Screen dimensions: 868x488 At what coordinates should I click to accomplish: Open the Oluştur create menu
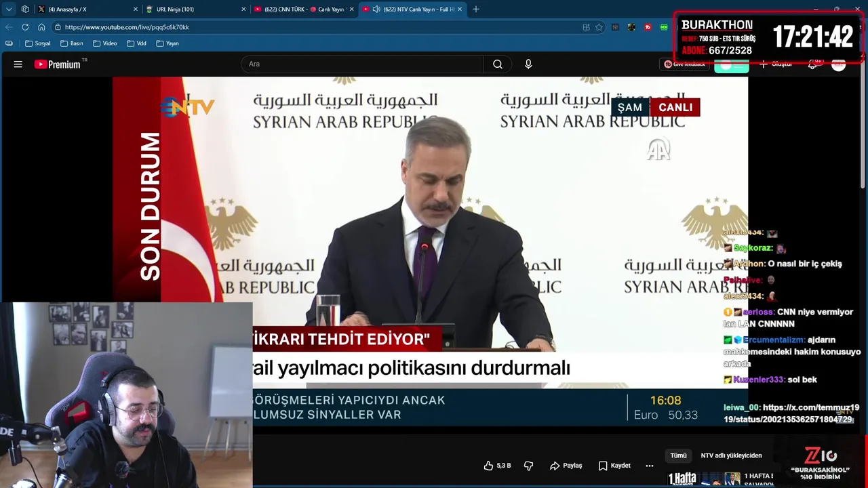(776, 64)
